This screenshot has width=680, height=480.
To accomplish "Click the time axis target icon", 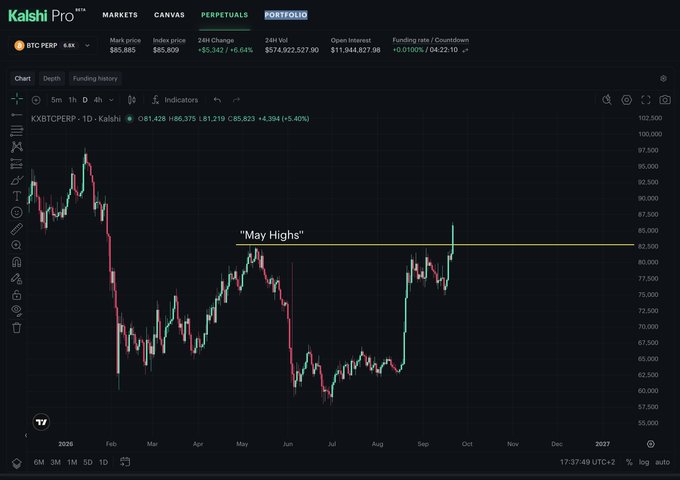I will click(651, 444).
